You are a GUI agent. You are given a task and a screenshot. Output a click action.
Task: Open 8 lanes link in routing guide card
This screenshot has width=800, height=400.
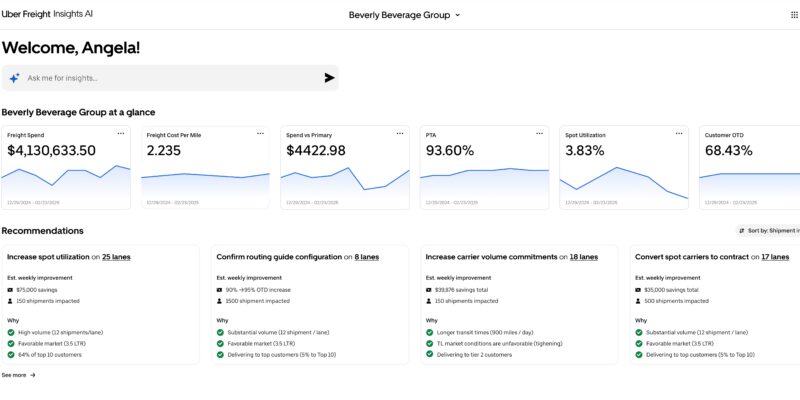(x=366, y=257)
